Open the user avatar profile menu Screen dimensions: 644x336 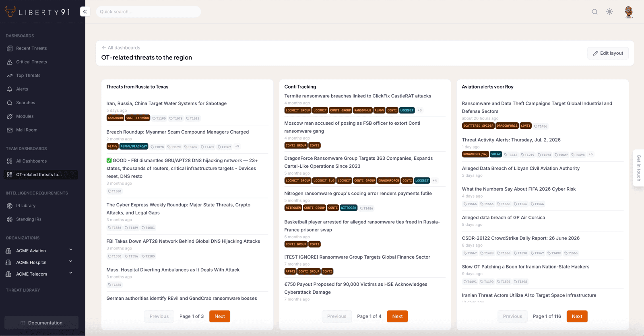(629, 12)
